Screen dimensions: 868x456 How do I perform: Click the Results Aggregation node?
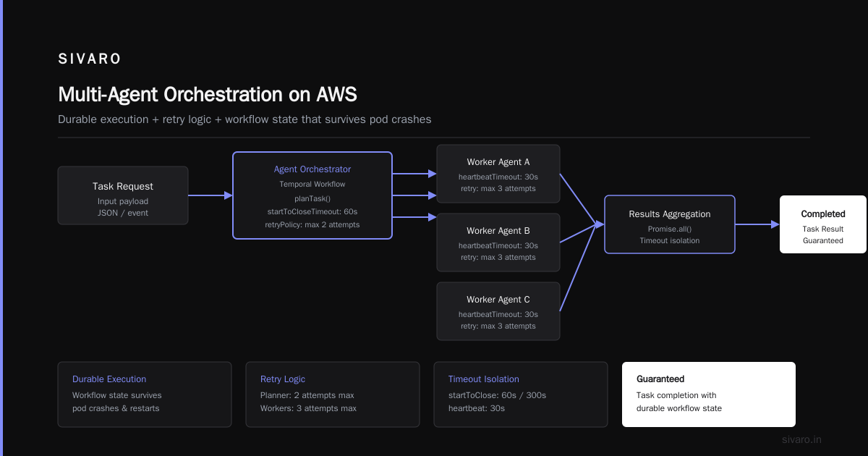pyautogui.click(x=670, y=224)
